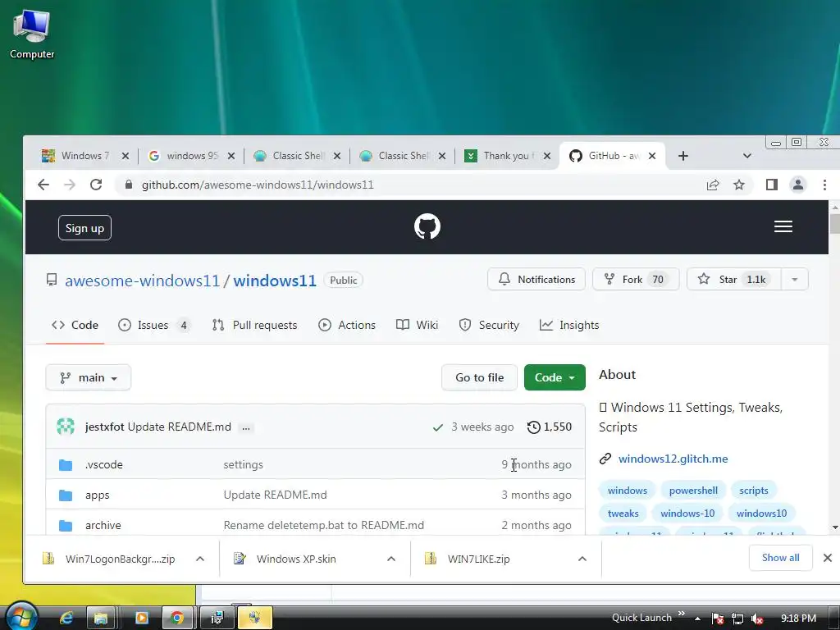Viewport: 840px width, 630px height.
Task: Open the Security tab
Action: (x=489, y=325)
